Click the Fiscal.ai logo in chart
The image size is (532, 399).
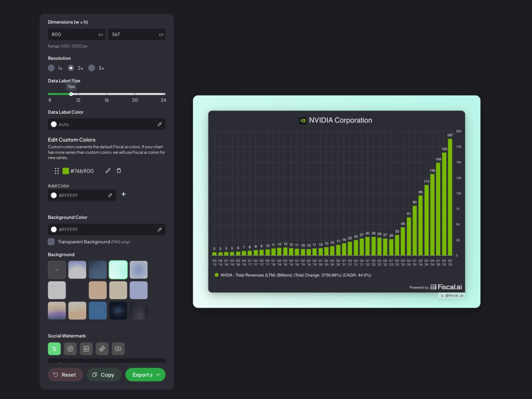coord(446,287)
